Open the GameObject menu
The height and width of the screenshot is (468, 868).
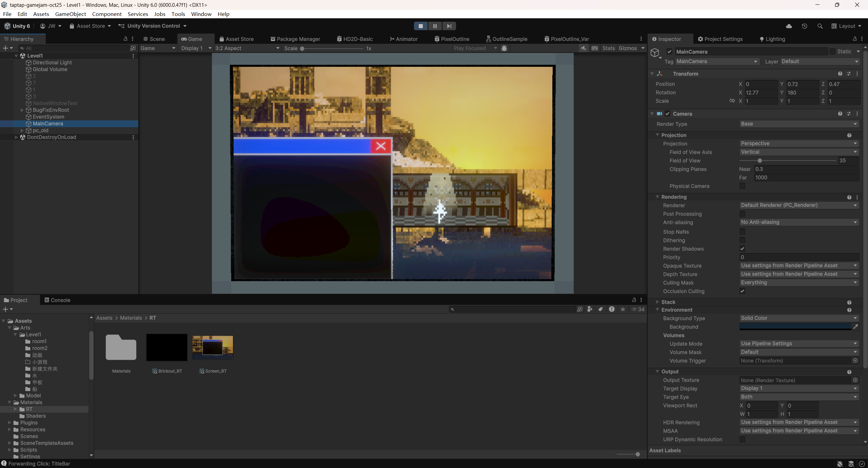(x=71, y=14)
